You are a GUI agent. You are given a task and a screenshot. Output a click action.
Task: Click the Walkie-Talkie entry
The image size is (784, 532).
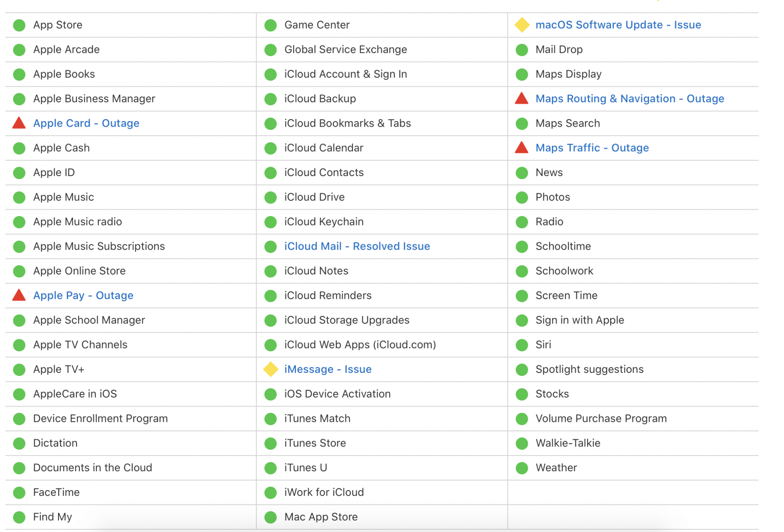(x=568, y=443)
